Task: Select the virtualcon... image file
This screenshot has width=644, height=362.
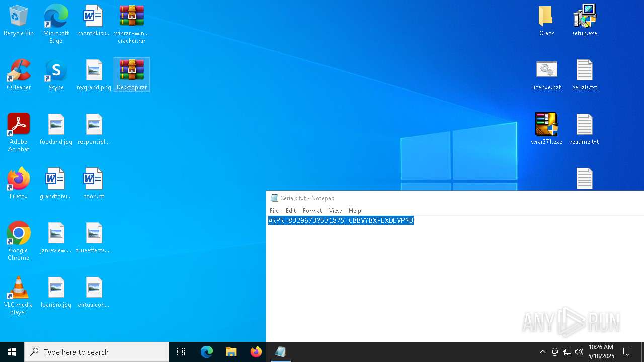Action: [x=94, y=293]
